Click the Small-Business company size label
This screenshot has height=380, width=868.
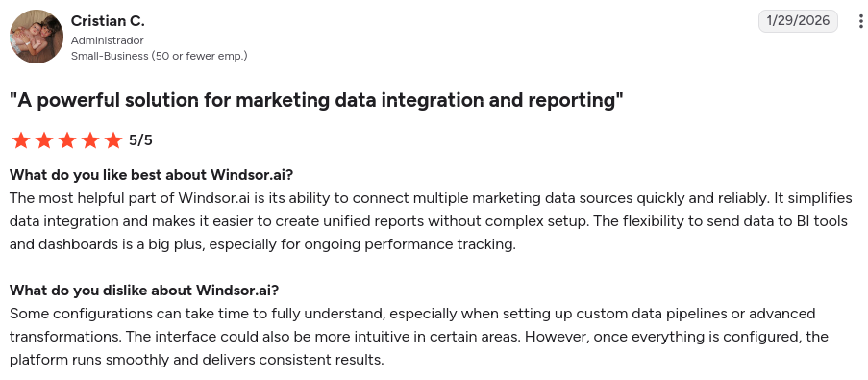(159, 56)
